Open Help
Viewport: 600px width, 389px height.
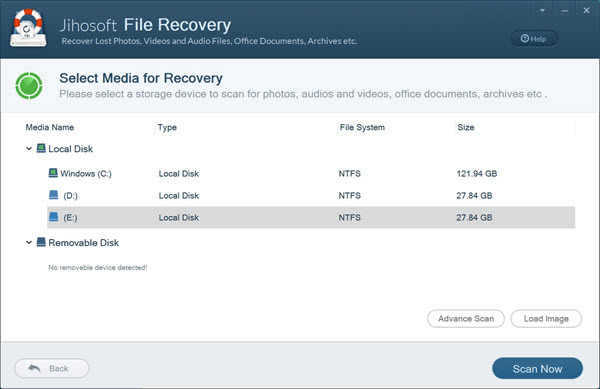(534, 39)
